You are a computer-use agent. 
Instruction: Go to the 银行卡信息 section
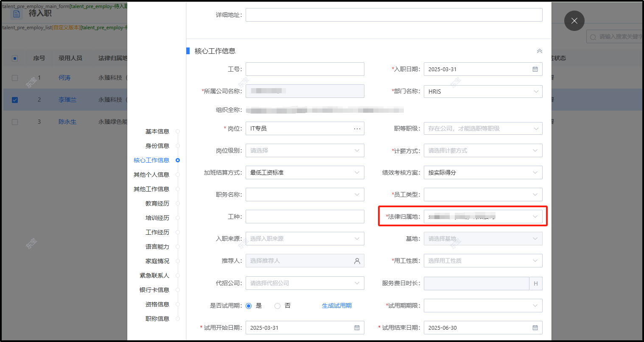pyautogui.click(x=154, y=289)
